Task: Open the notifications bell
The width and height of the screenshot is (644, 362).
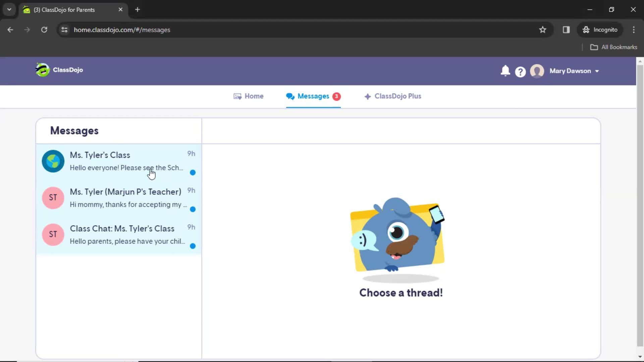Action: click(505, 71)
